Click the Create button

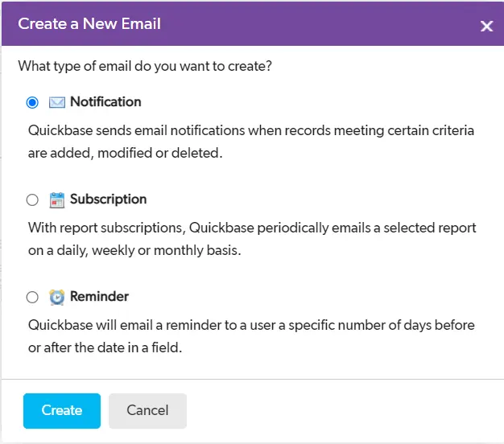tap(62, 410)
